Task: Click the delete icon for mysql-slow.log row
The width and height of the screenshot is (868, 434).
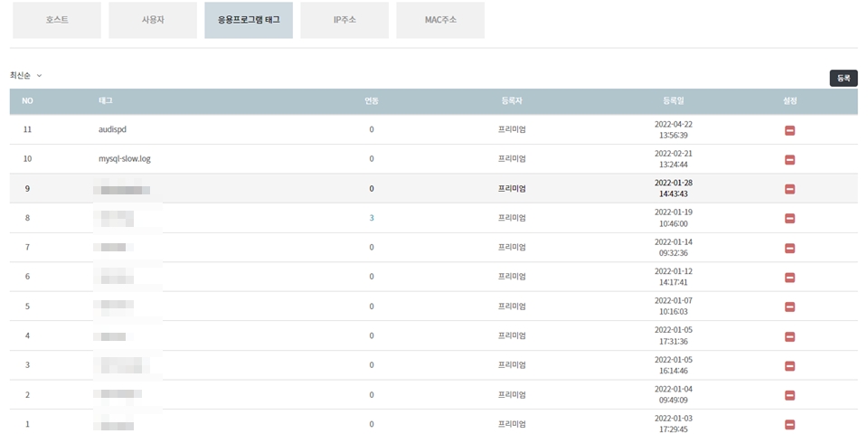Action: click(789, 160)
